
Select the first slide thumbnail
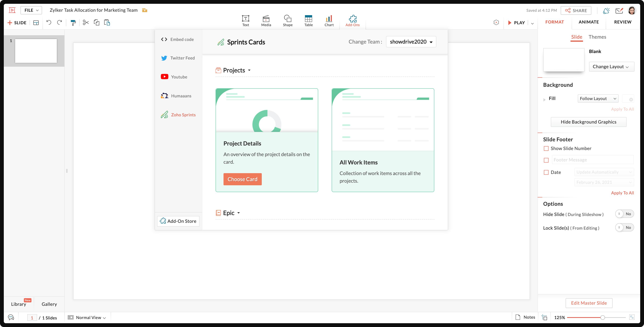(36, 51)
